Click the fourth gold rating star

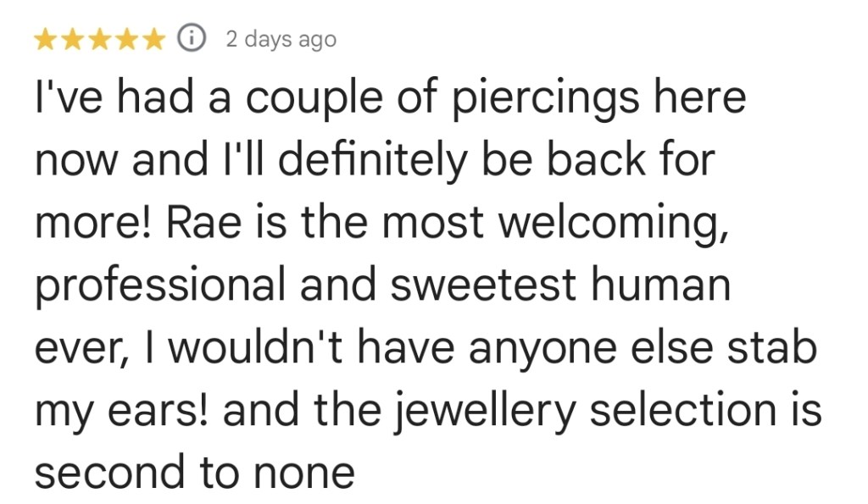click(x=126, y=40)
